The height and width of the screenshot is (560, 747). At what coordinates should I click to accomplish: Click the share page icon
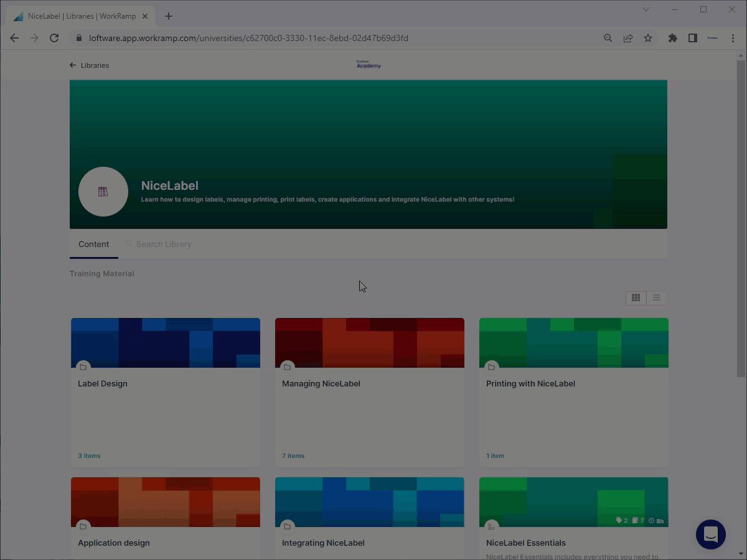(628, 38)
